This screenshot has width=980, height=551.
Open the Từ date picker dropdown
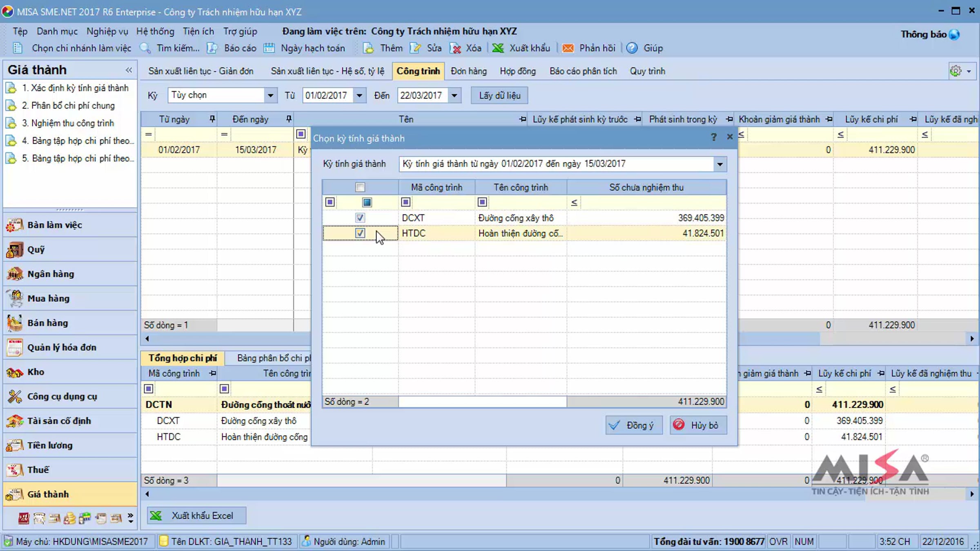(x=359, y=96)
